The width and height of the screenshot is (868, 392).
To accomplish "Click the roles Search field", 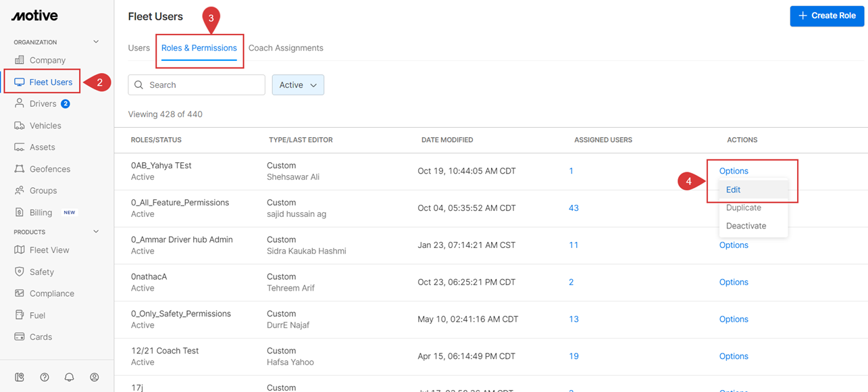I will 197,85.
